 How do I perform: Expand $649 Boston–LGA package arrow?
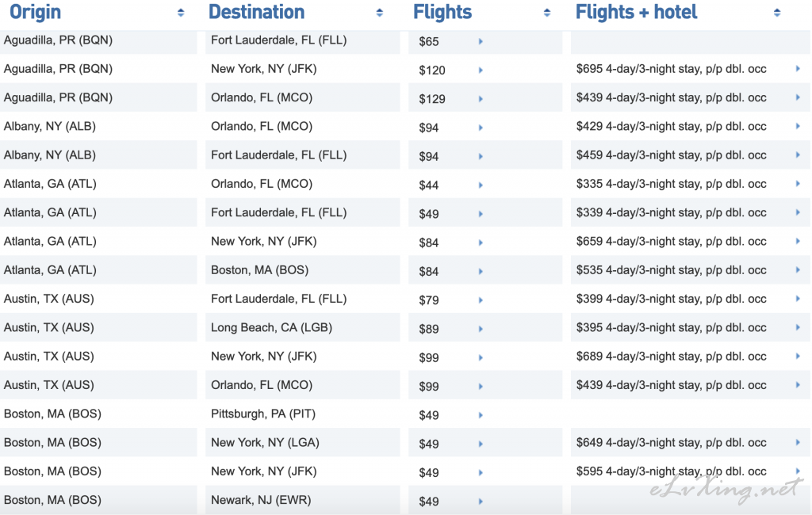tap(798, 443)
